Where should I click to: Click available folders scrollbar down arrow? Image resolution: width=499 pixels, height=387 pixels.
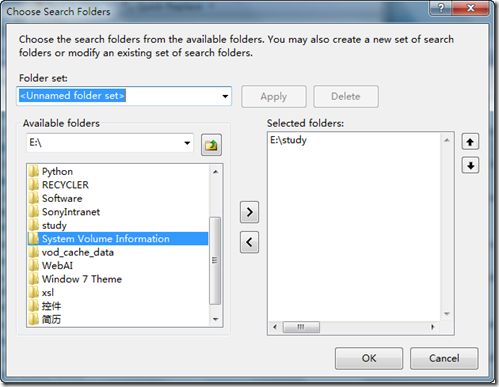(215, 319)
